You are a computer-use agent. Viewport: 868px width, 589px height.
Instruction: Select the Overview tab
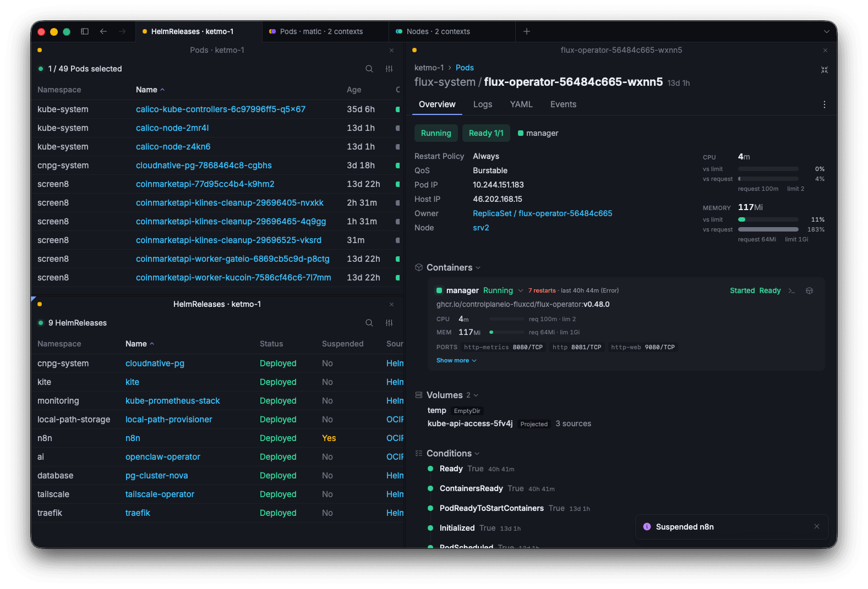click(x=437, y=104)
